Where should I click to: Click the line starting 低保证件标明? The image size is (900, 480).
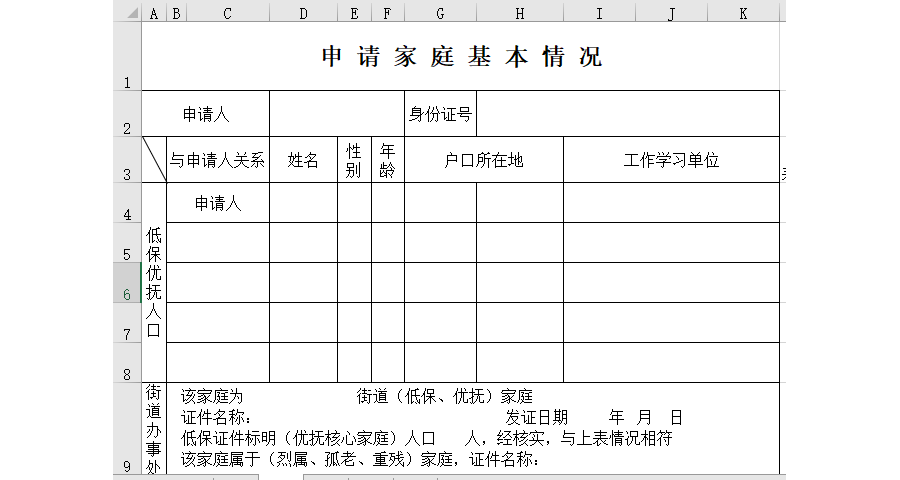pyautogui.click(x=426, y=439)
